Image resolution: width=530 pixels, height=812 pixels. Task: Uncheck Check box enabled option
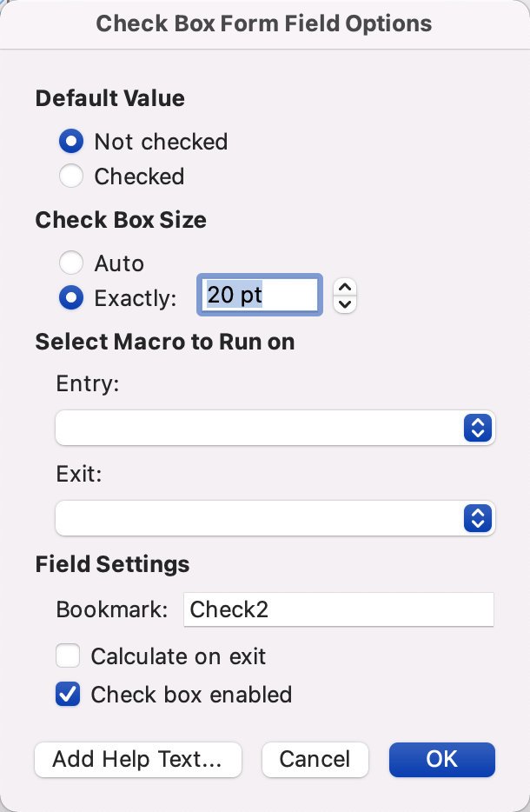pyautogui.click(x=68, y=695)
